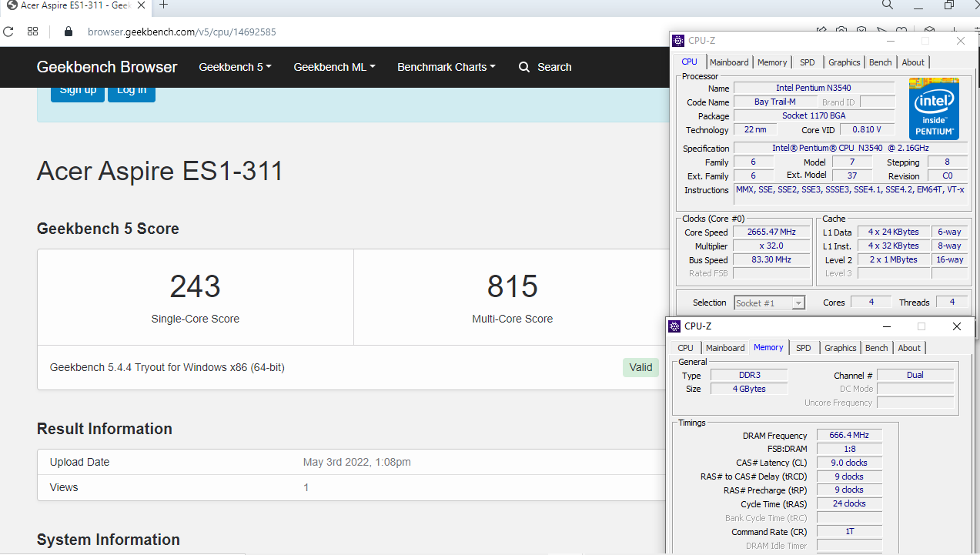Viewport: 980px width, 555px height.
Task: Expand the Benchmark Charts navbar dropdown
Action: click(x=447, y=67)
